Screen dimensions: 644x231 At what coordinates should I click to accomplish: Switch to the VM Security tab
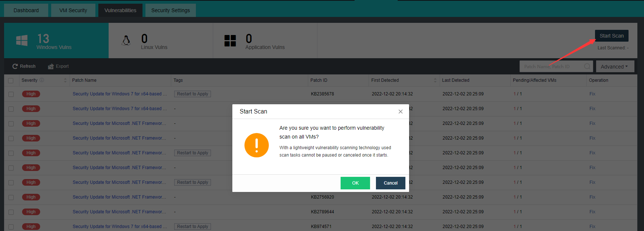pyautogui.click(x=73, y=10)
